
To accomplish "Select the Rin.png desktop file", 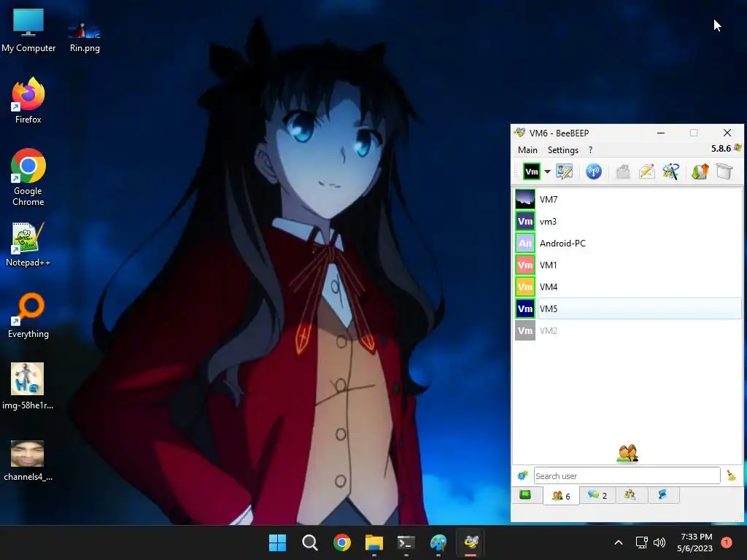I will tap(85, 37).
